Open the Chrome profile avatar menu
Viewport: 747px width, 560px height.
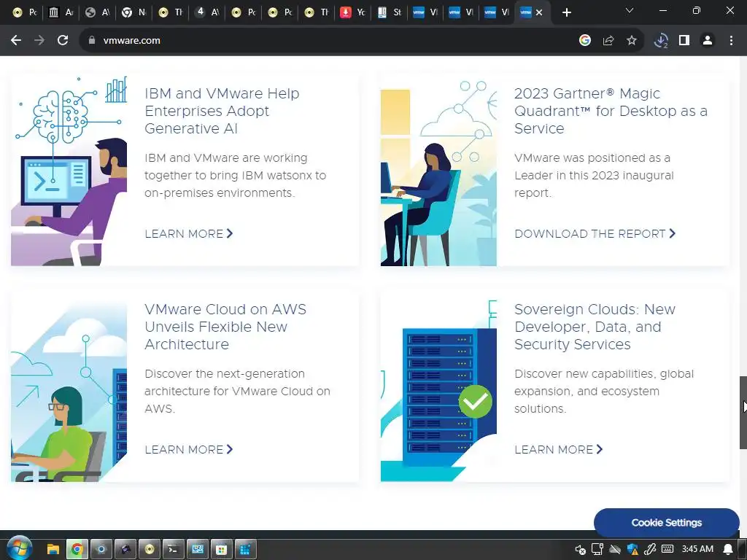(x=708, y=41)
